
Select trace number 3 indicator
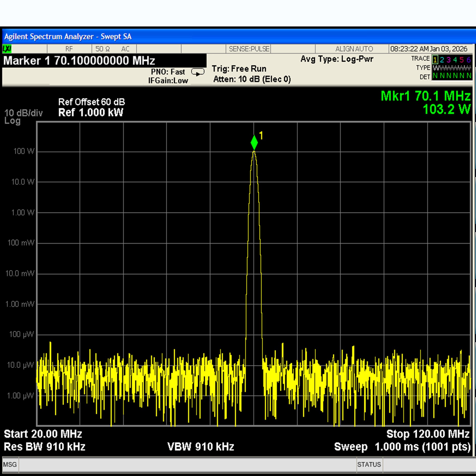click(x=449, y=60)
